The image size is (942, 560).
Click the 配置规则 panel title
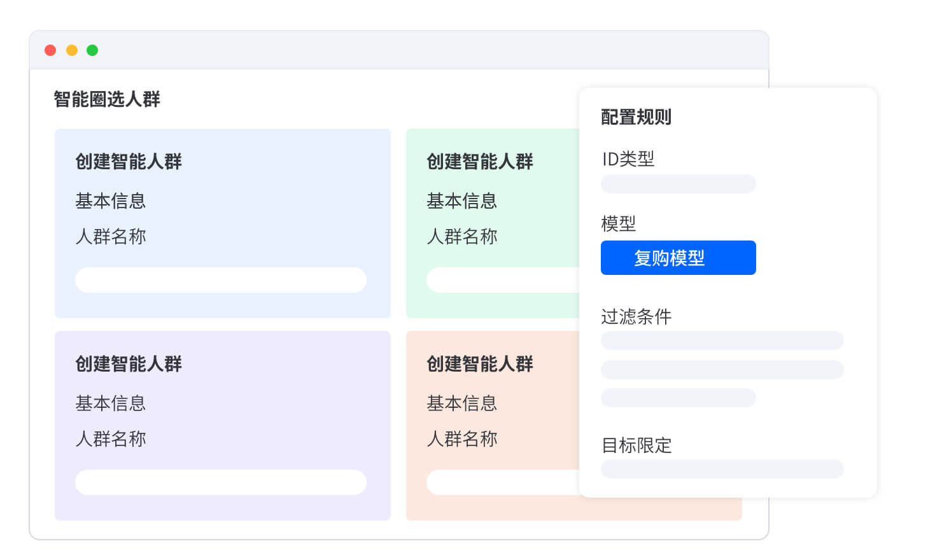click(636, 117)
